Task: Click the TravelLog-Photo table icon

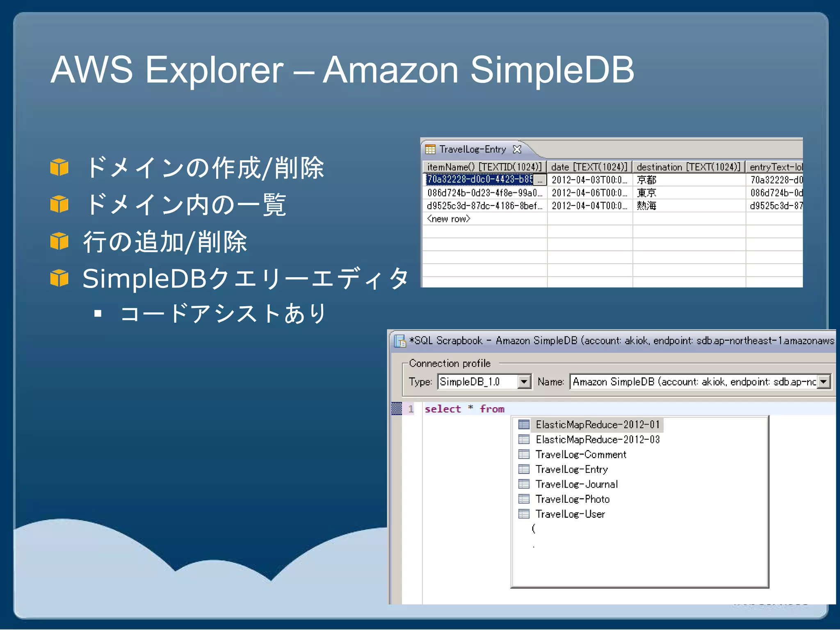Action: pos(524,499)
